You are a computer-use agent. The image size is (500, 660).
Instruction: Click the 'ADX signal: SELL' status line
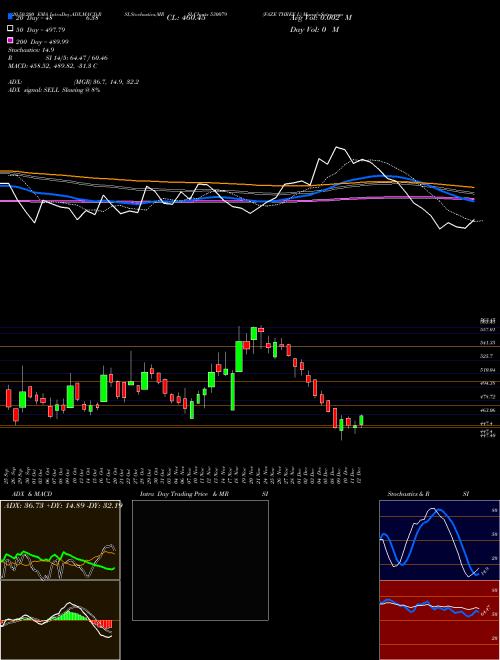(54, 90)
